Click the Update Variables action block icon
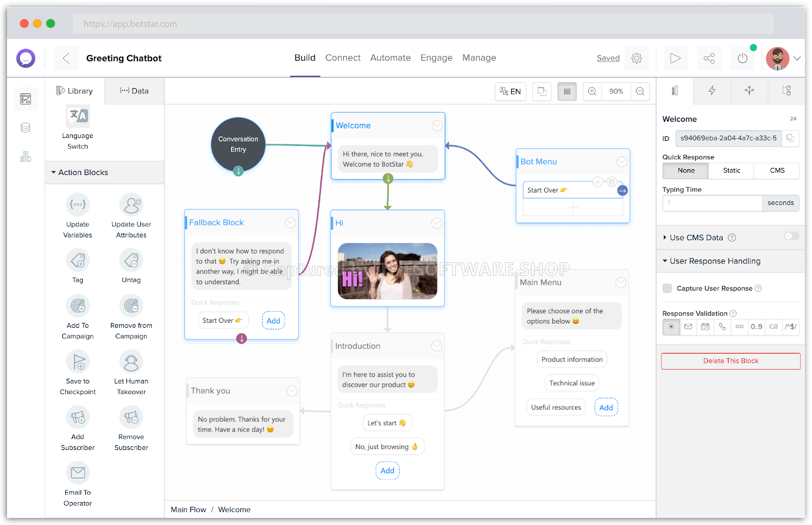The height and width of the screenshot is (525, 812). 78,204
